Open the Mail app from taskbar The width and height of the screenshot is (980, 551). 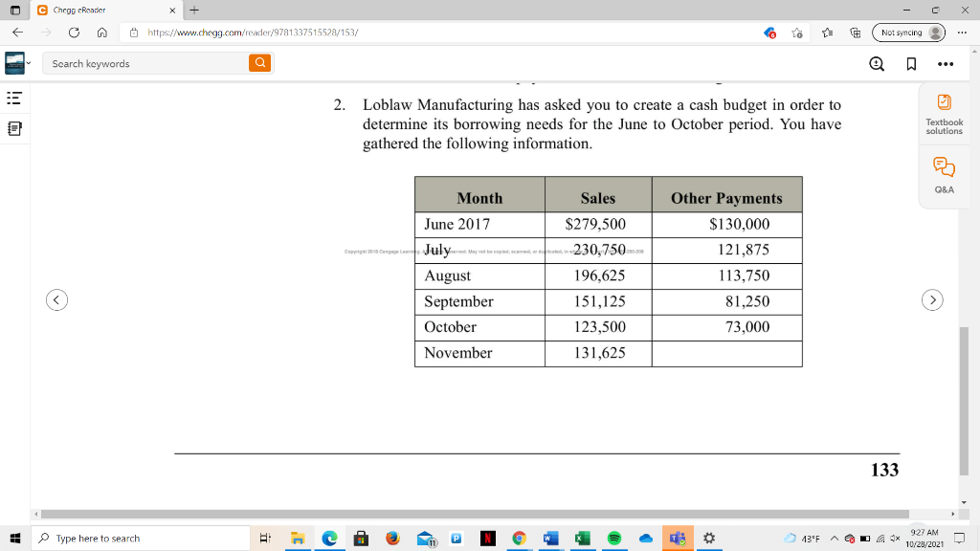coord(425,538)
